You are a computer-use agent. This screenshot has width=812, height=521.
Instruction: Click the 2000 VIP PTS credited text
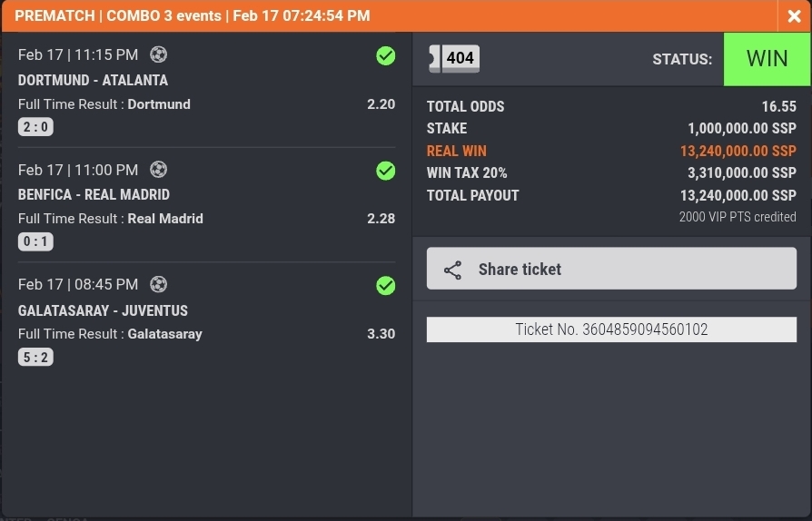tap(738, 217)
